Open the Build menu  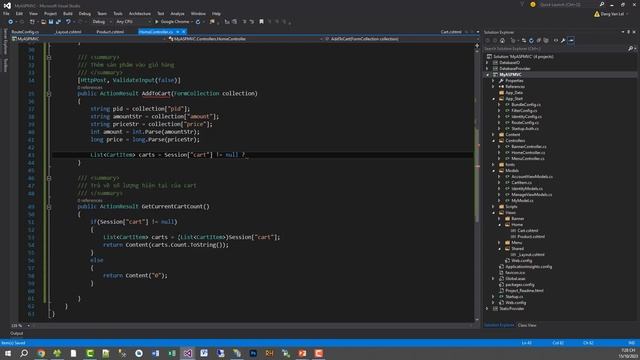[x=68, y=13]
